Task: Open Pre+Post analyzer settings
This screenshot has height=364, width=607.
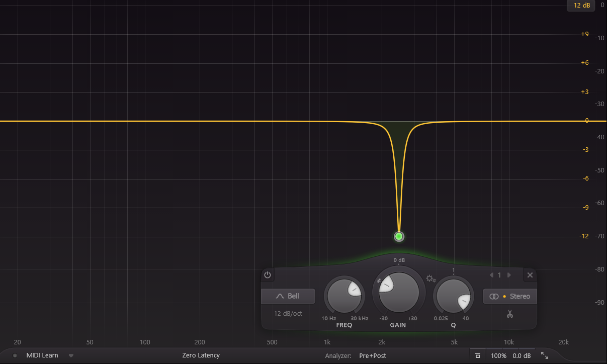Action: point(372,355)
